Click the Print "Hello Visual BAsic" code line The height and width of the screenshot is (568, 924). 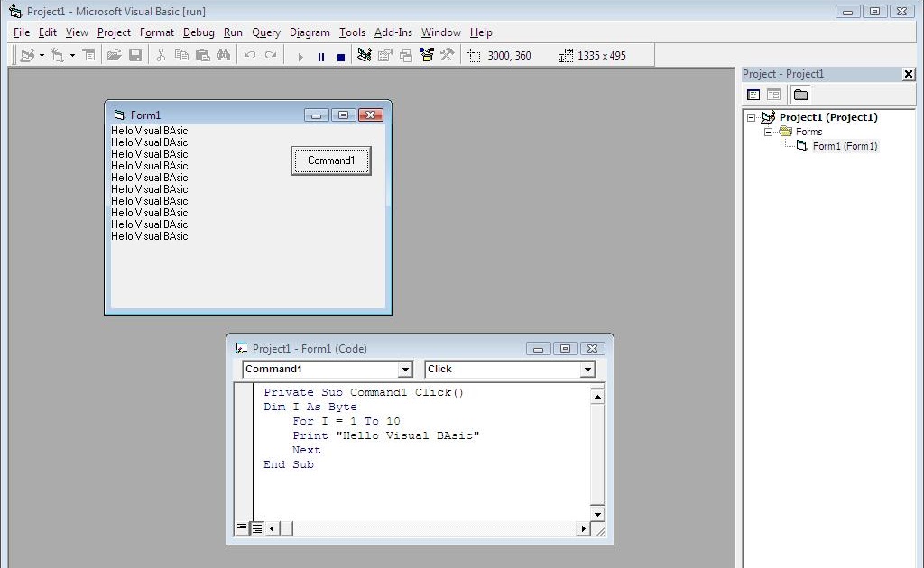coord(386,435)
